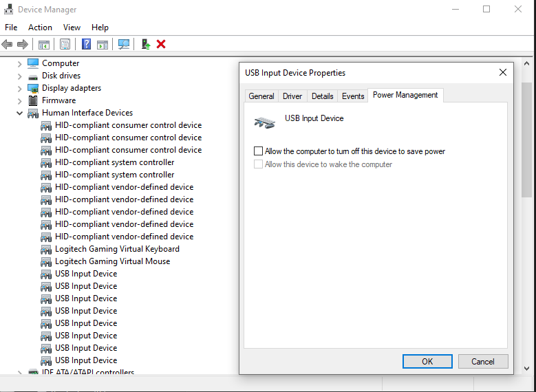This screenshot has width=536, height=392.
Task: Click the Update device driver toolbar icon
Action: pos(145,44)
